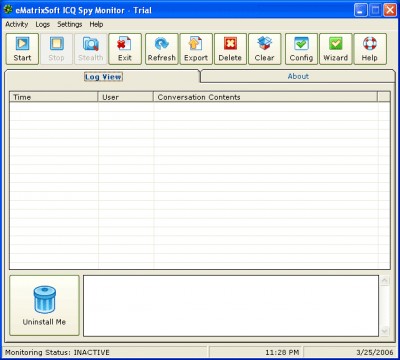Clear all logs with the Clear icon
Image resolution: width=400 pixels, height=360 pixels.
click(264, 49)
